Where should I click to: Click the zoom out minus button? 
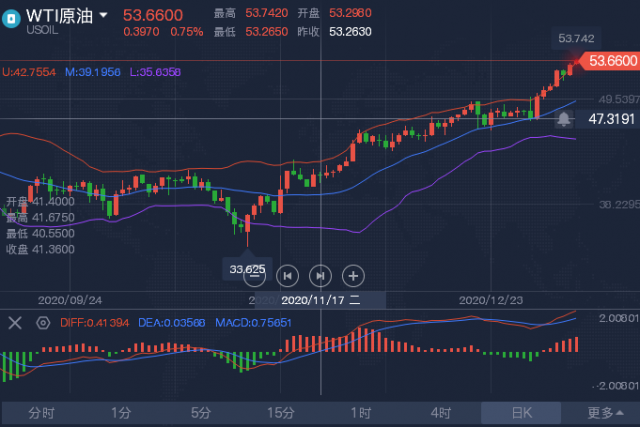click(x=254, y=276)
